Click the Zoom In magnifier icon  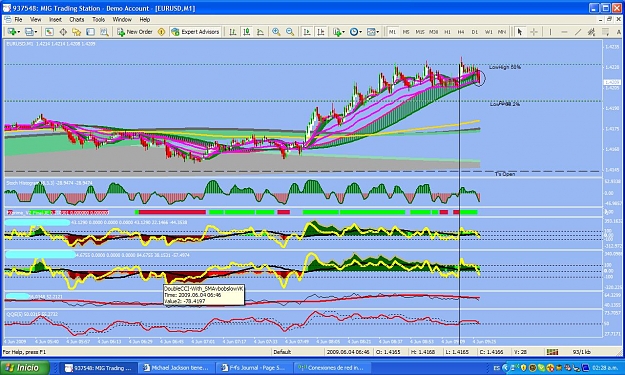(276, 32)
